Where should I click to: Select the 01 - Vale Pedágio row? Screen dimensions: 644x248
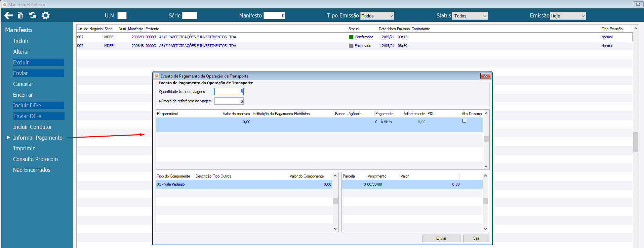tap(244, 184)
